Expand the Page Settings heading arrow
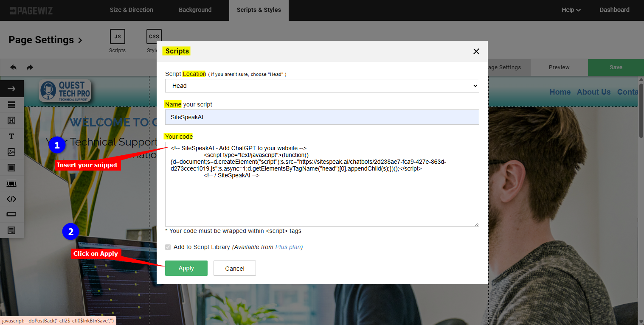Screen dimensions: 644x325 tap(80, 40)
